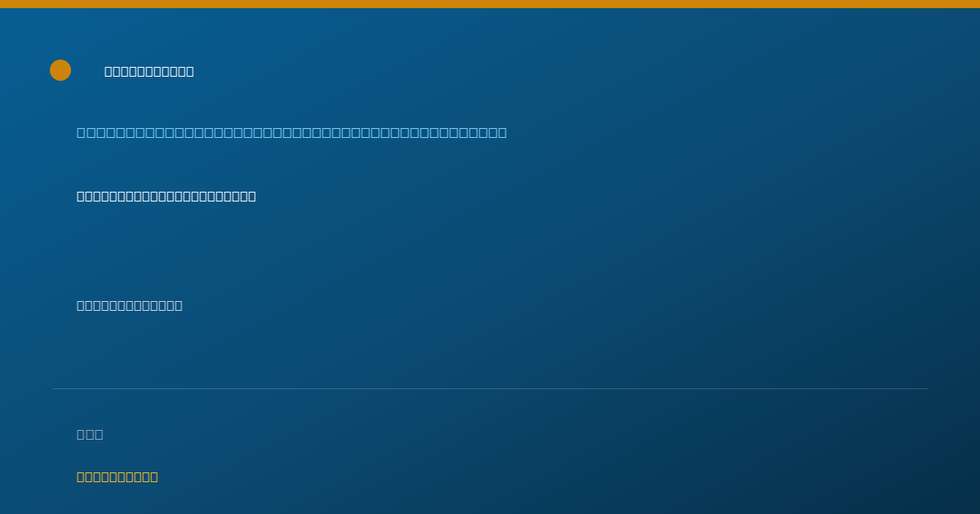Select the white header text beside orange circle
The width and height of the screenshot is (980, 514).
click(149, 71)
